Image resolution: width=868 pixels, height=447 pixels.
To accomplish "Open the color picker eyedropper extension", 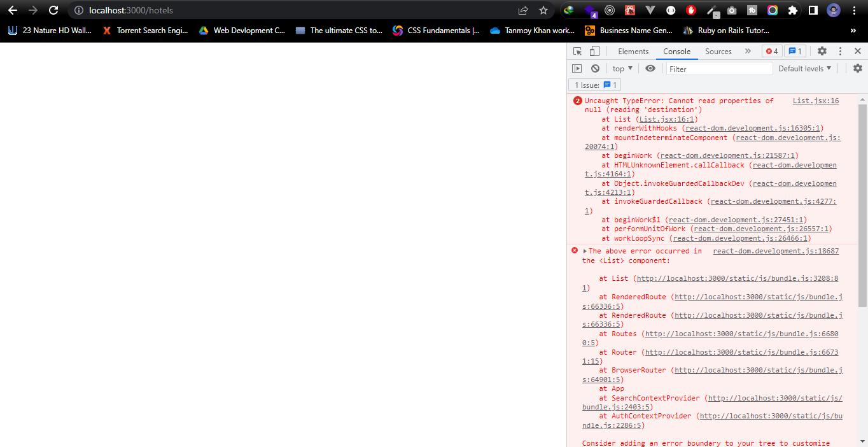I will click(711, 11).
